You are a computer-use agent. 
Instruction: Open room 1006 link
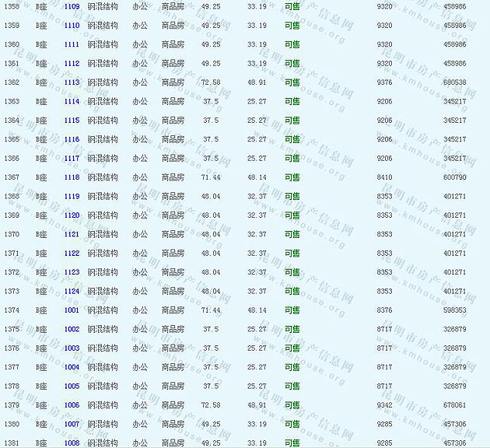coord(72,405)
